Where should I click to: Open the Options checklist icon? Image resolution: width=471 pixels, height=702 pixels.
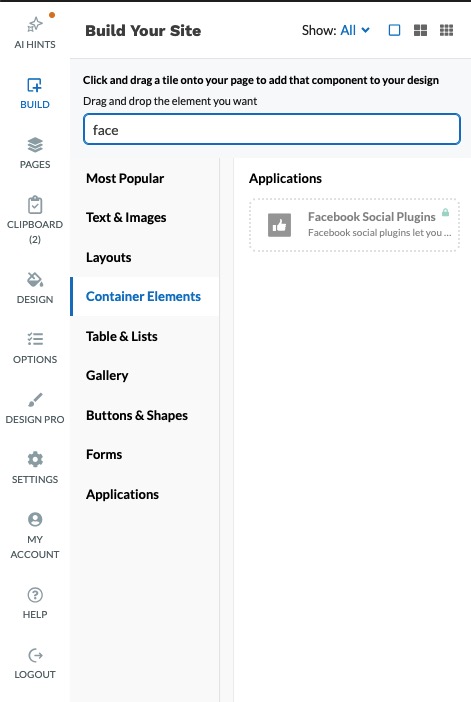tap(35, 339)
